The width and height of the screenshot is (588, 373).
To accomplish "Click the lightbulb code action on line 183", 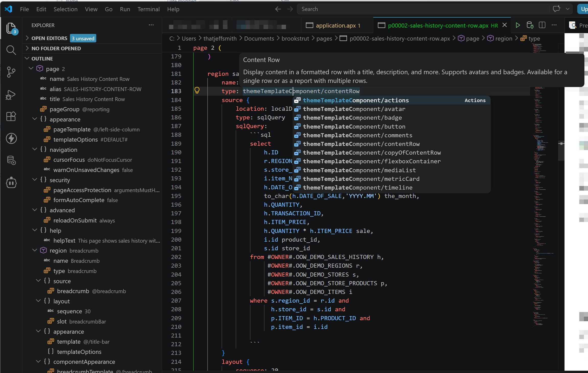I will 197,90.
